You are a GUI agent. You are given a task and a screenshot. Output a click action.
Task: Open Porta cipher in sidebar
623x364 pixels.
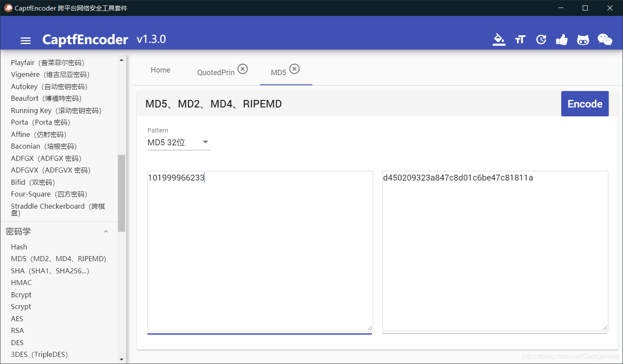point(40,122)
